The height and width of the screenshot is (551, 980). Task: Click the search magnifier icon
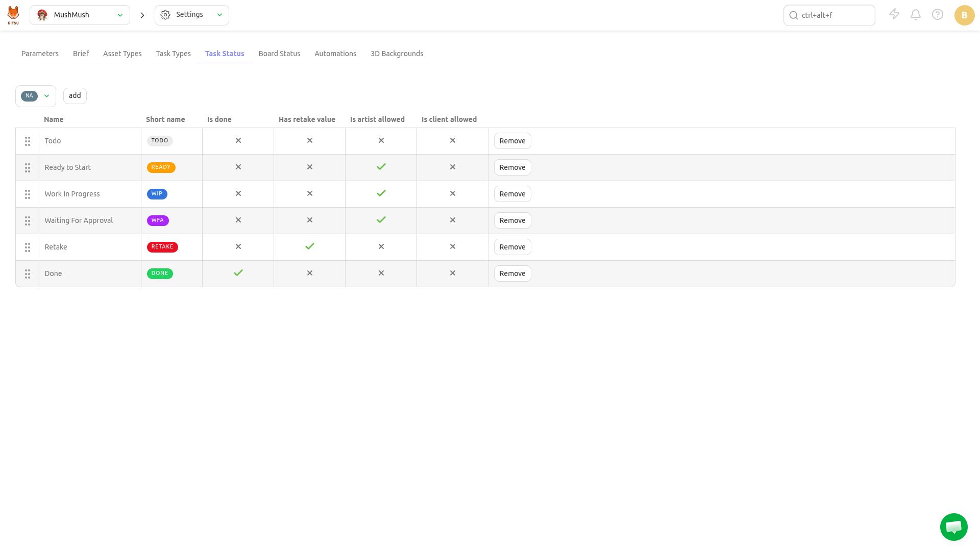click(x=794, y=15)
